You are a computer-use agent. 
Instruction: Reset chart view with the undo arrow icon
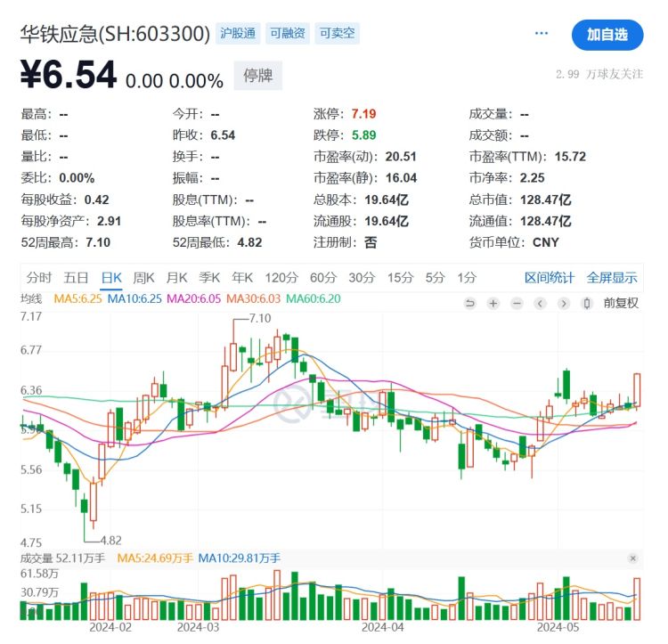coord(470,303)
